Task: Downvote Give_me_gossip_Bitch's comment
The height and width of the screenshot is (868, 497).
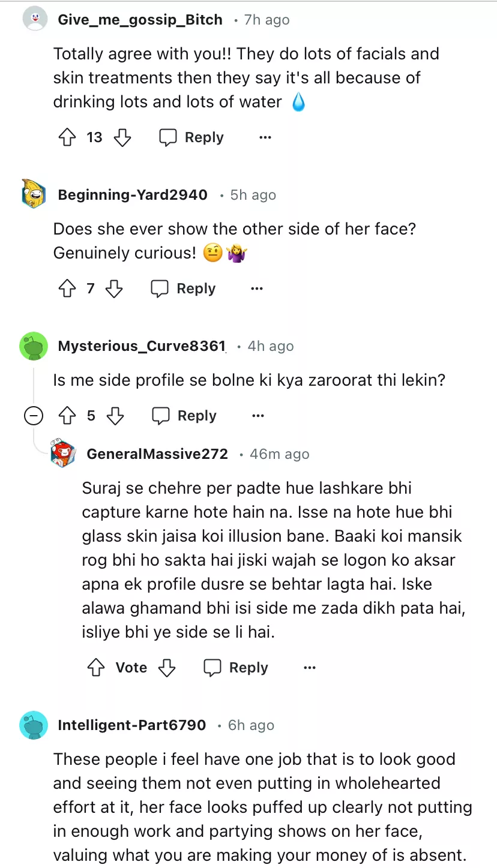Action: (x=122, y=137)
